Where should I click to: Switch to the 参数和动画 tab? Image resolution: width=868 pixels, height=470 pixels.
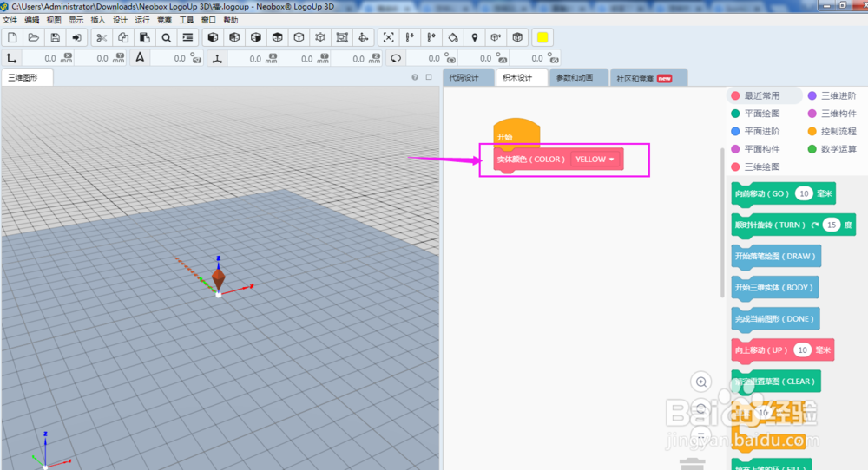click(578, 77)
